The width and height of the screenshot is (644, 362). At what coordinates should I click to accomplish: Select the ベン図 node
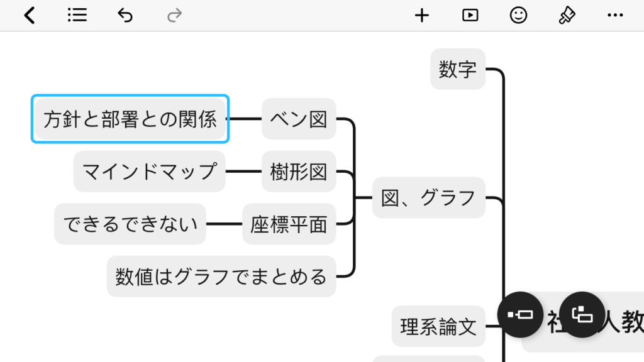(x=299, y=119)
